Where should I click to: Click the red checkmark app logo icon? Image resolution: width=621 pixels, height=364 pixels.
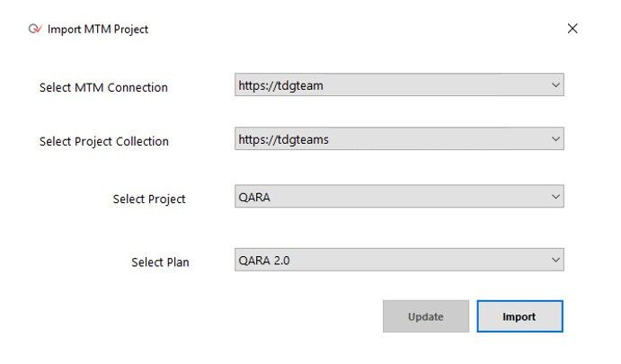35,29
